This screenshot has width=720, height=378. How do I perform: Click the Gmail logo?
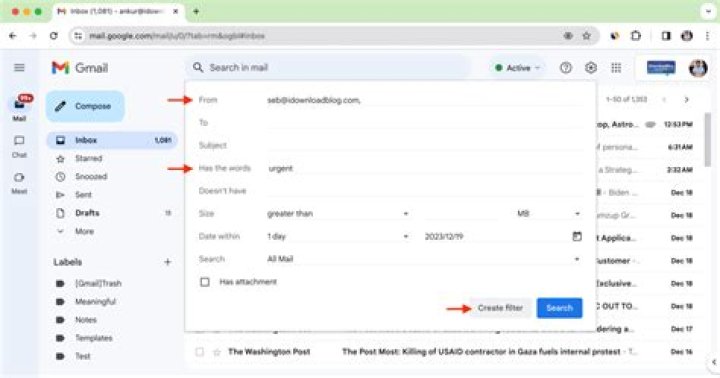80,68
